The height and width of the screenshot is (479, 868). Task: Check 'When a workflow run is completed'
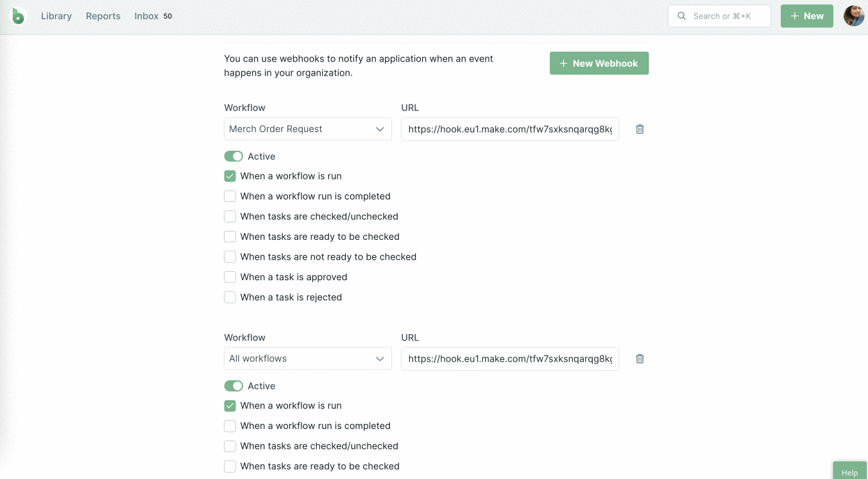[230, 196]
